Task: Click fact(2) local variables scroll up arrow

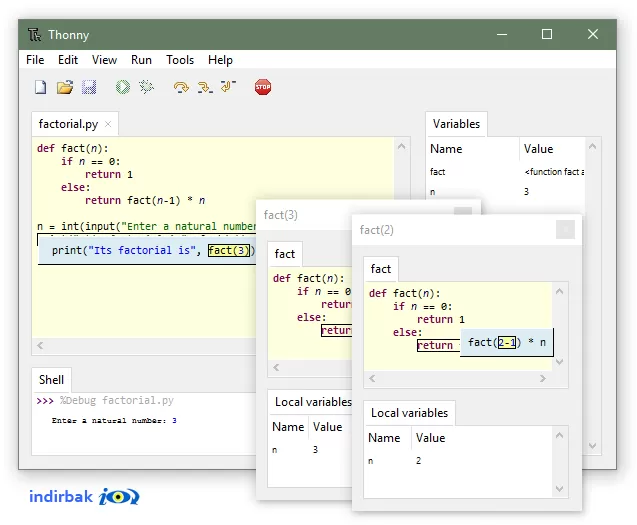Action: [559, 435]
